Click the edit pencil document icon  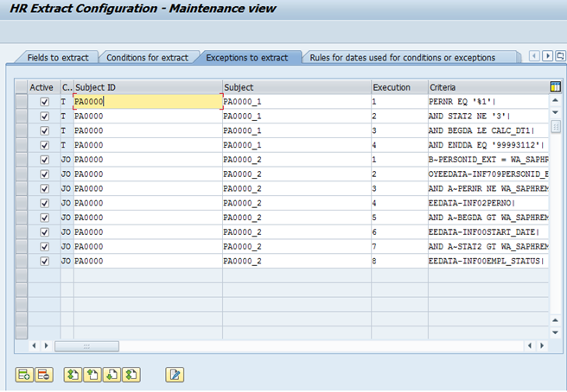[175, 375]
